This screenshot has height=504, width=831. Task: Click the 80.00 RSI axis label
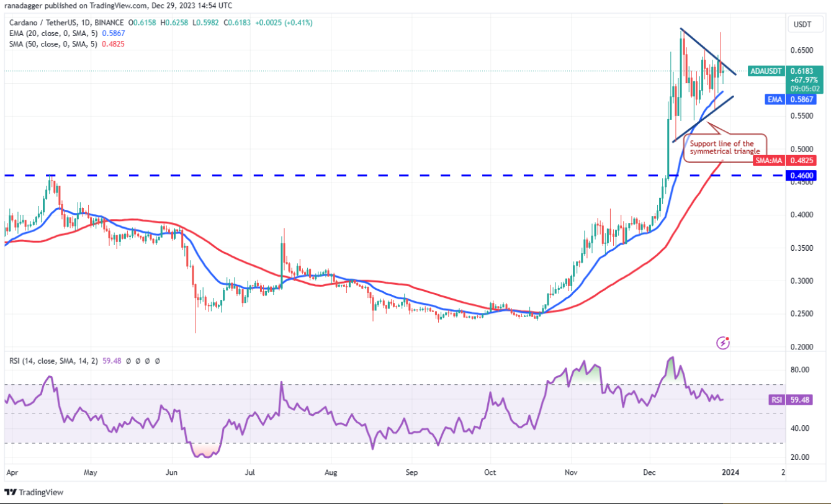(x=800, y=369)
